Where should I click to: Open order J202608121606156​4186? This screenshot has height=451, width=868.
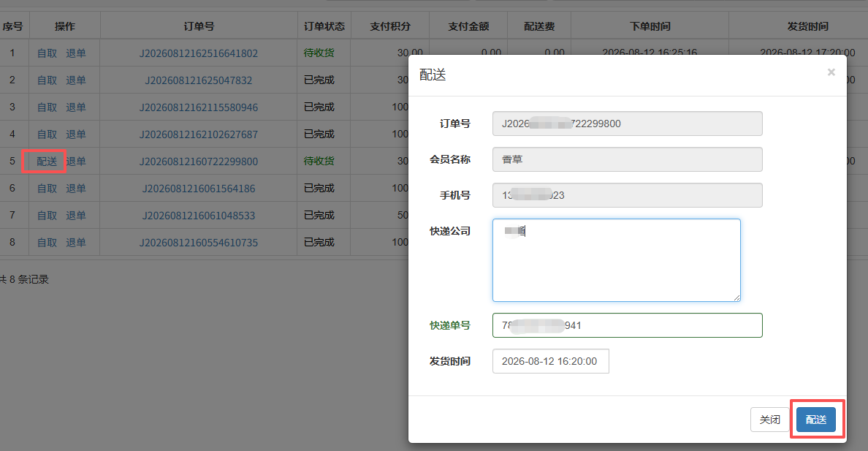click(199, 189)
